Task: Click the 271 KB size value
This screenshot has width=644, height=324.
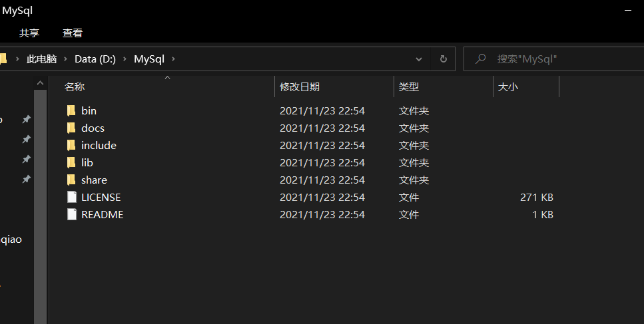Action: click(536, 198)
